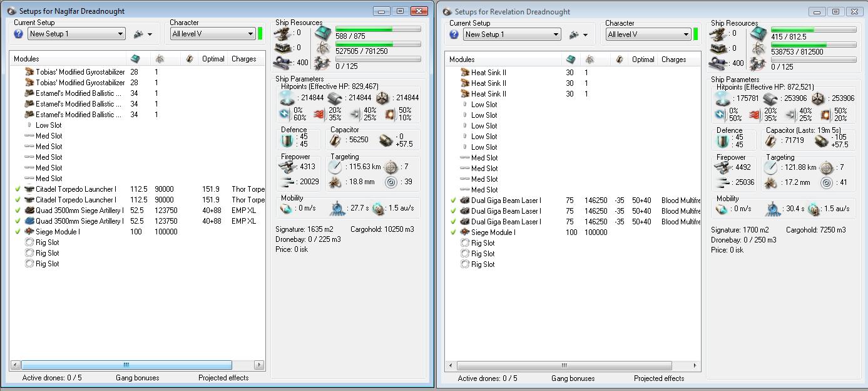The height and width of the screenshot is (391, 868).
Task: Click the Modules column header in Naglfar window
Action: [69, 59]
